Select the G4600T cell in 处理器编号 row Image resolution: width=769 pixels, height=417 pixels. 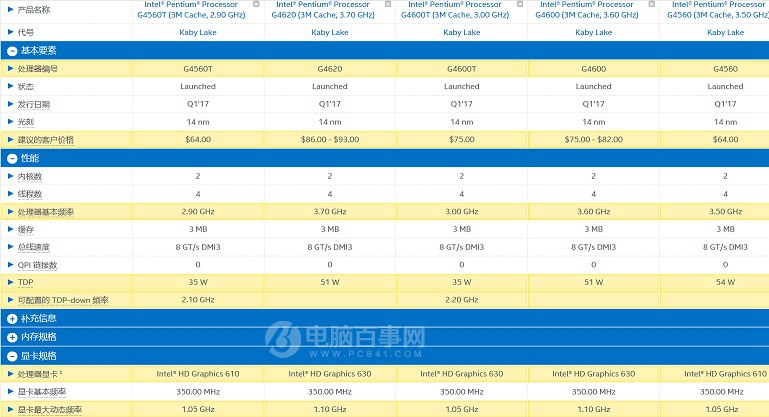click(461, 69)
